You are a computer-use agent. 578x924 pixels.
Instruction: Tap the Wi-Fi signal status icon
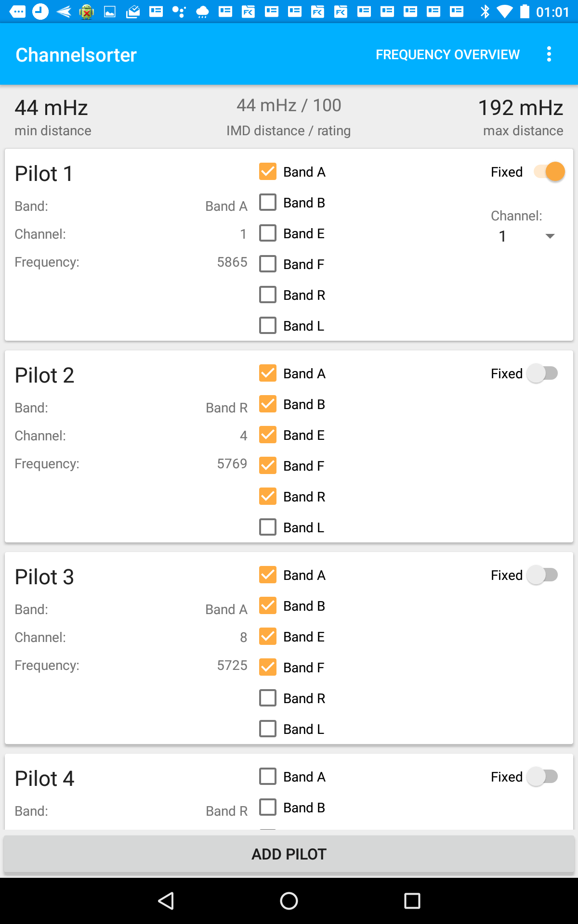(505, 12)
